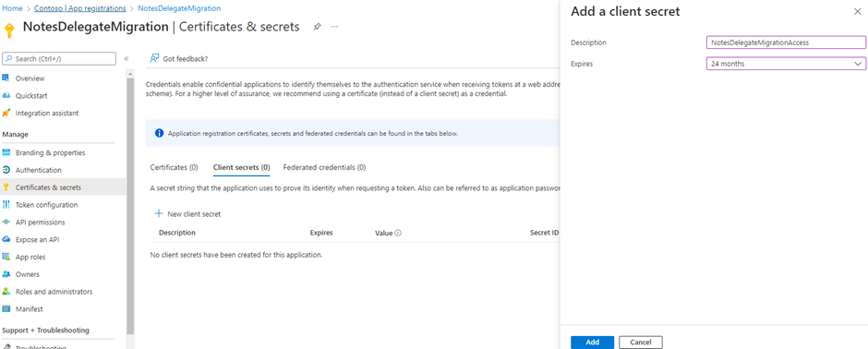Switch to the Federated credentials (0) tab
868x349 pixels.
(x=324, y=167)
